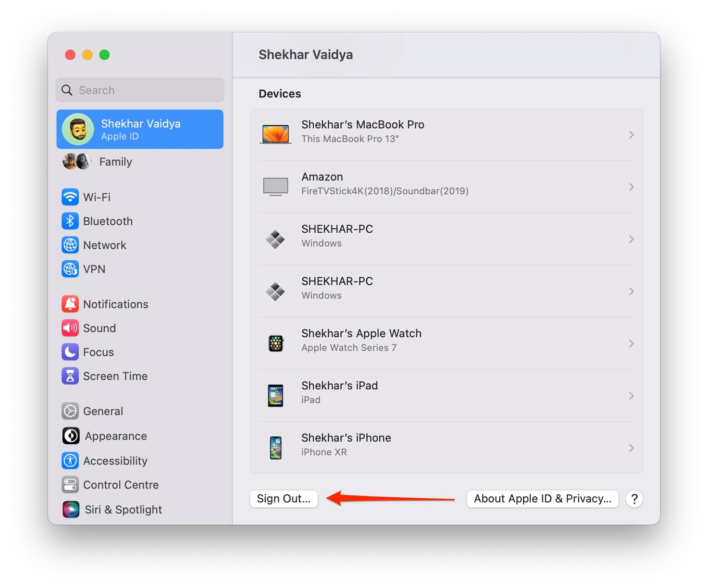The width and height of the screenshot is (708, 588).
Task: Expand second SHEKHAR-PC row chevron
Action: tap(631, 291)
